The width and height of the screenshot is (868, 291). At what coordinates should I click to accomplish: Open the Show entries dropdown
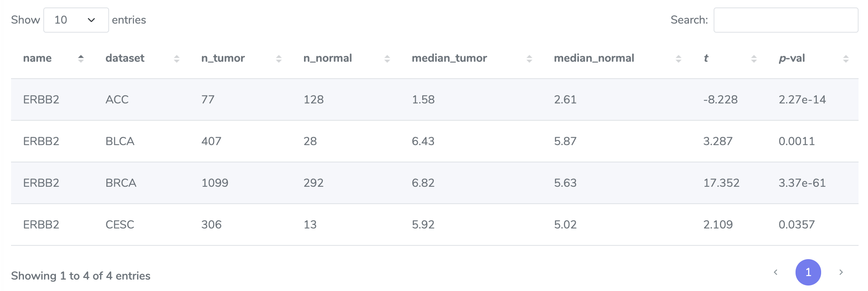tap(76, 20)
